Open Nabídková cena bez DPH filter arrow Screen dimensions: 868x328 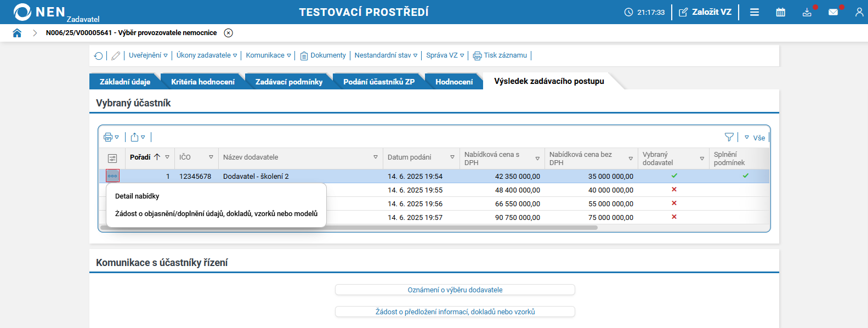click(x=631, y=159)
